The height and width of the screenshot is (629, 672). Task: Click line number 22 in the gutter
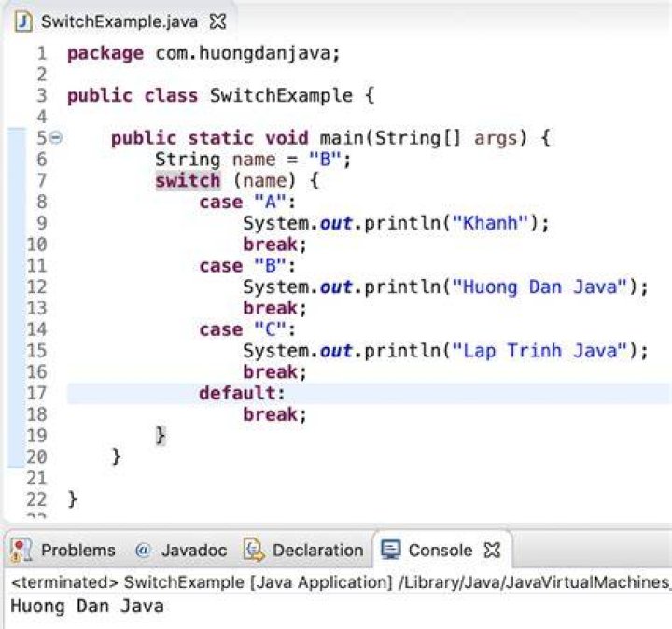click(x=36, y=500)
